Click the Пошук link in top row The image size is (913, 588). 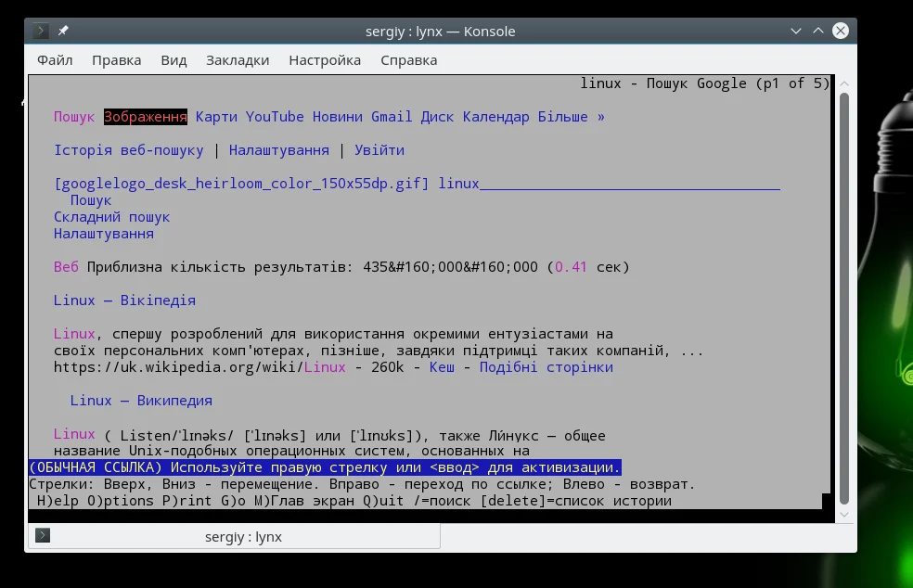[x=74, y=117]
